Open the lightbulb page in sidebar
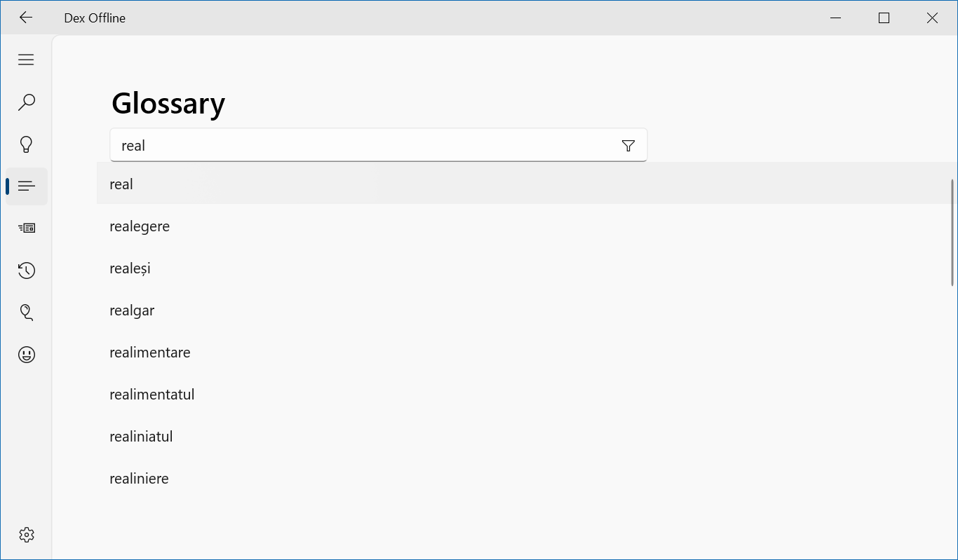The width and height of the screenshot is (958, 560). [26, 144]
